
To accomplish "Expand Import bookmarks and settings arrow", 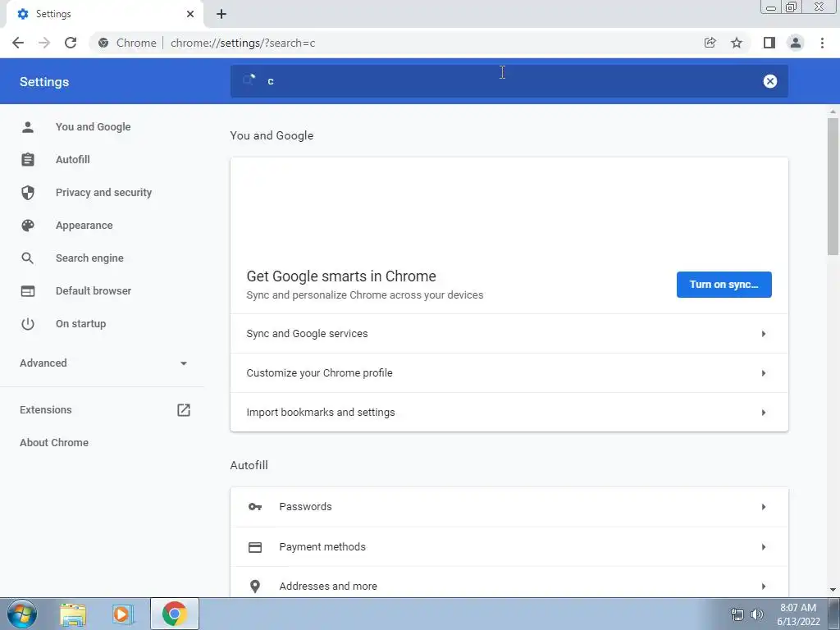I will pyautogui.click(x=764, y=413).
